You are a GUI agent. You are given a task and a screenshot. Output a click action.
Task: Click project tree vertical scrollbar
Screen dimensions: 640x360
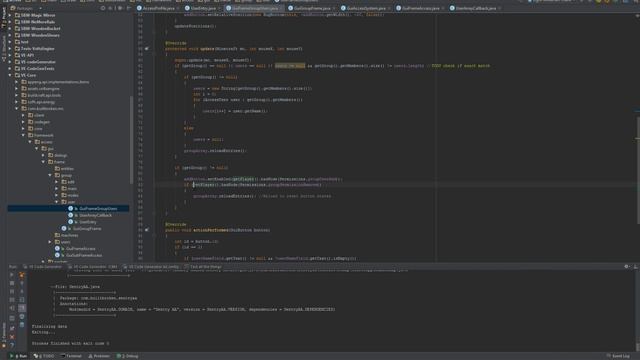pyautogui.click(x=131, y=140)
